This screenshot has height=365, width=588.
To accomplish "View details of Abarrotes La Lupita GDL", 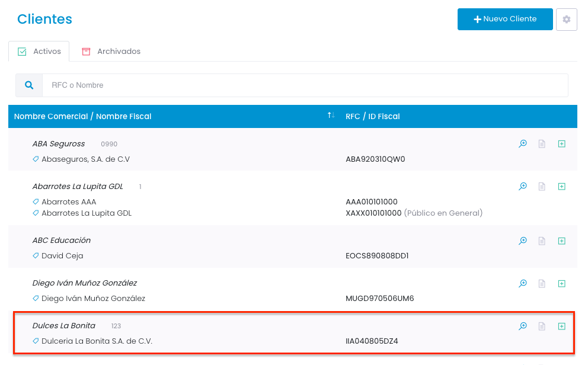I will [x=523, y=186].
